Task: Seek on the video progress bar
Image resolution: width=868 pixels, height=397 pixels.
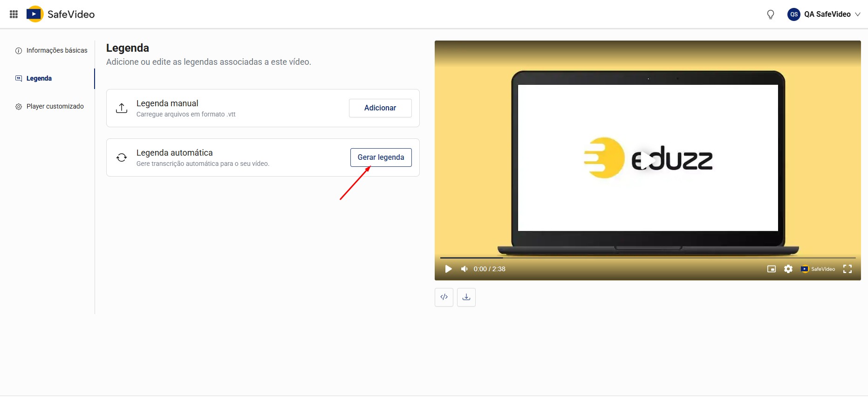Action: pos(648,258)
